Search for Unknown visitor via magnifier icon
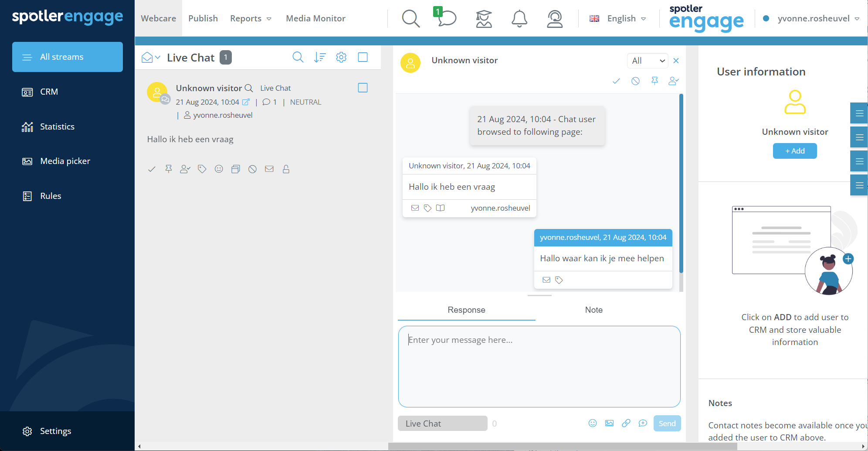 click(249, 88)
